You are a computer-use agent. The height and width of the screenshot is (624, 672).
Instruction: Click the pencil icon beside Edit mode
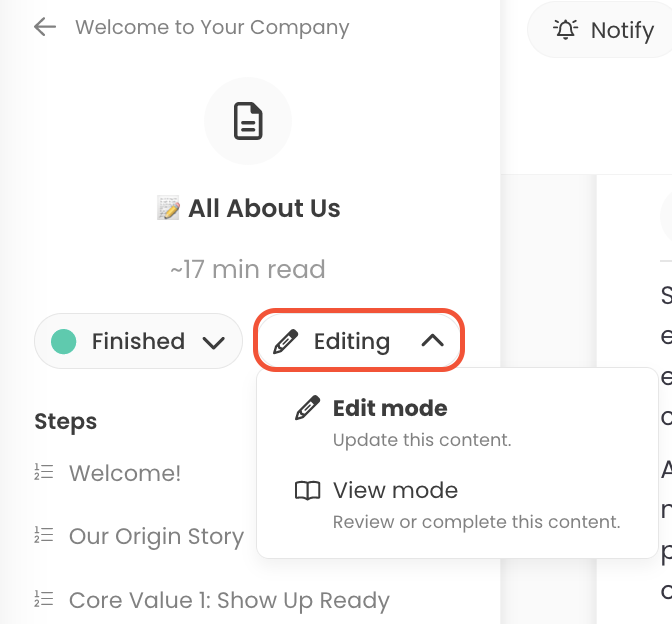307,408
